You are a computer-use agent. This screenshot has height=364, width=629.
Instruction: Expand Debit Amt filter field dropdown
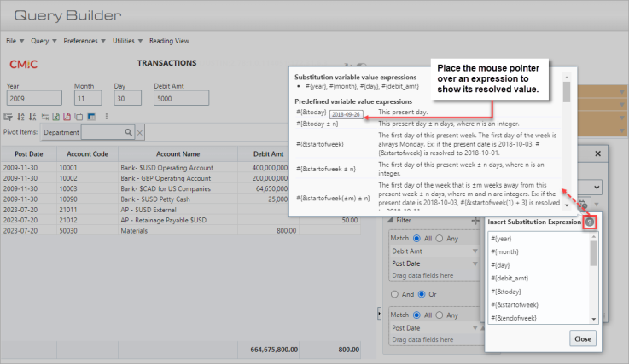[475, 251]
